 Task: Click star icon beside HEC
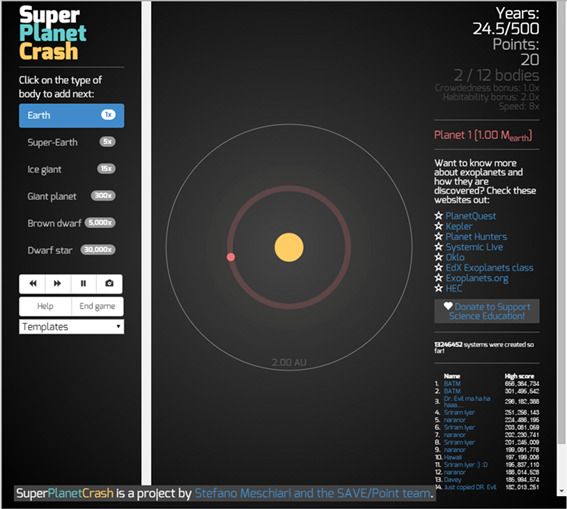pos(439,288)
